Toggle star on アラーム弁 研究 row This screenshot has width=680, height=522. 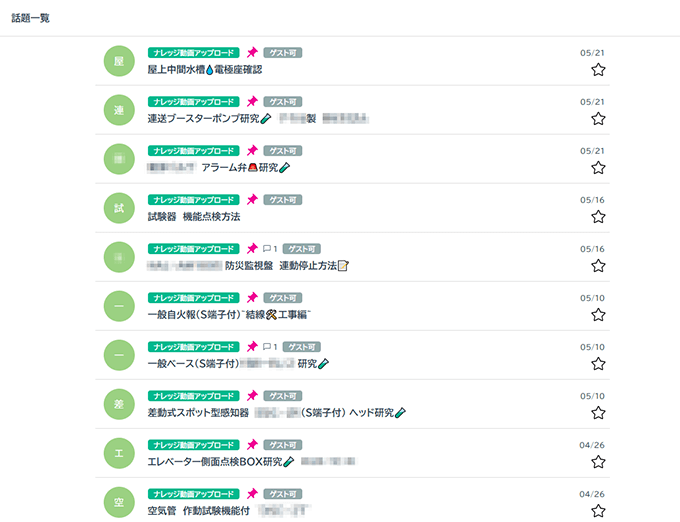[x=598, y=167]
